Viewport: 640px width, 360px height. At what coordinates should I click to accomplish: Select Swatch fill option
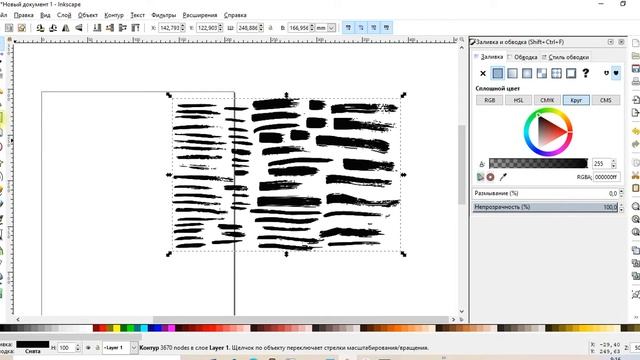point(571,73)
